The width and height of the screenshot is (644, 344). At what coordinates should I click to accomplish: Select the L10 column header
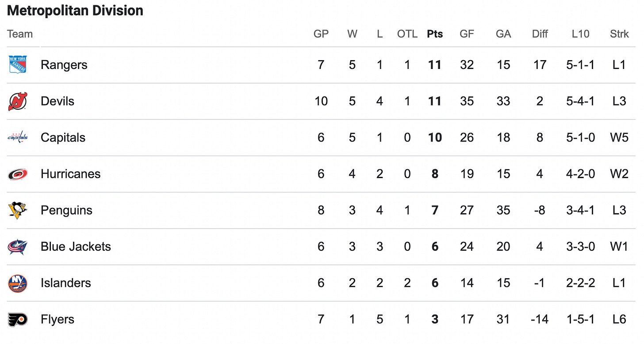point(580,34)
